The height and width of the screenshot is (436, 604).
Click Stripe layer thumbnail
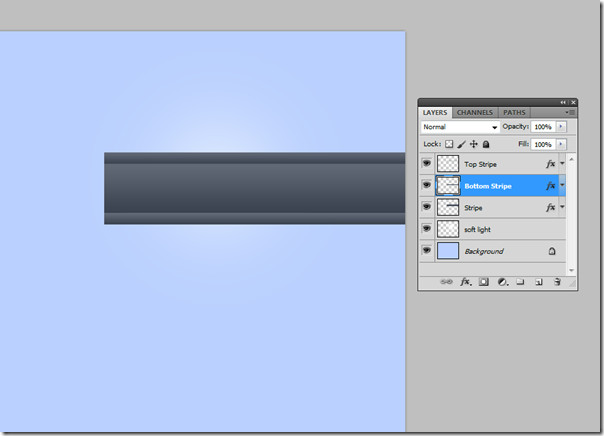[448, 207]
